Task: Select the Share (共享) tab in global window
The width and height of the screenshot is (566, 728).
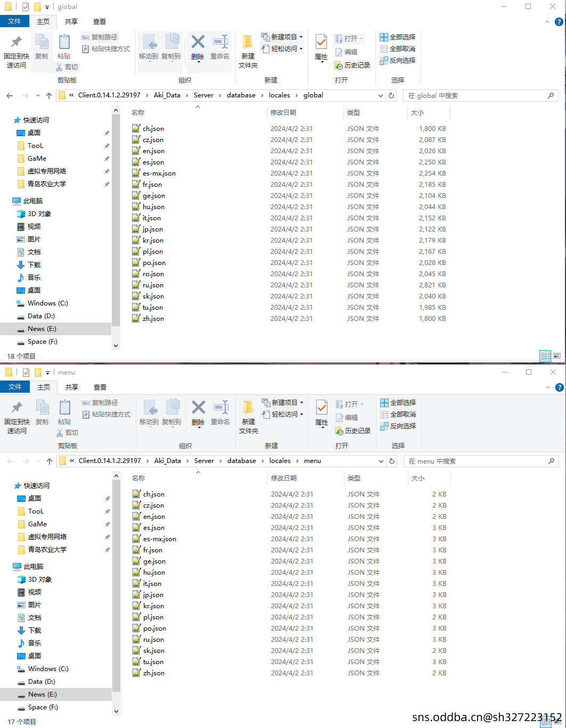Action: click(71, 22)
